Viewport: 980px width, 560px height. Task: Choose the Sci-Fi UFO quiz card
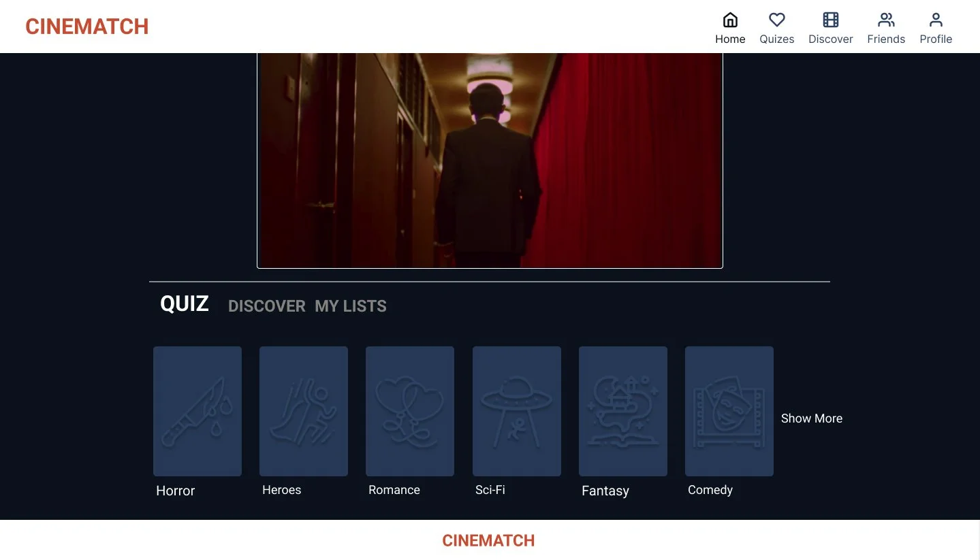click(517, 411)
